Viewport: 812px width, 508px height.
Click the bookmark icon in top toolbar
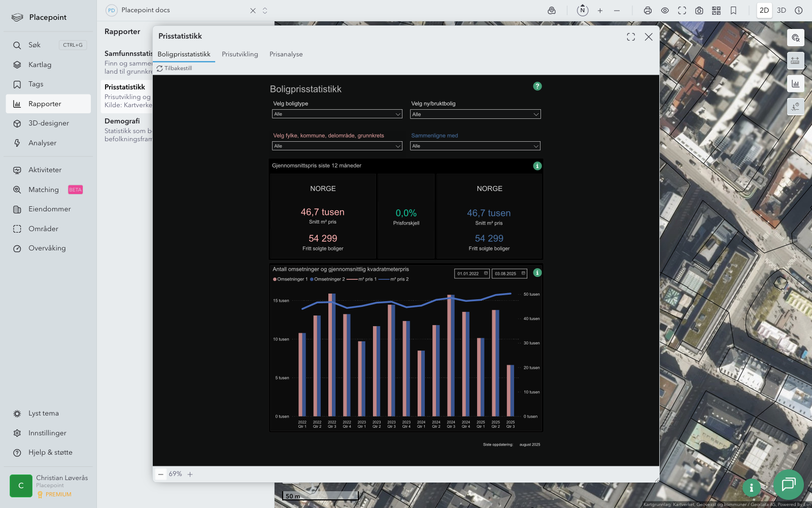(x=733, y=11)
